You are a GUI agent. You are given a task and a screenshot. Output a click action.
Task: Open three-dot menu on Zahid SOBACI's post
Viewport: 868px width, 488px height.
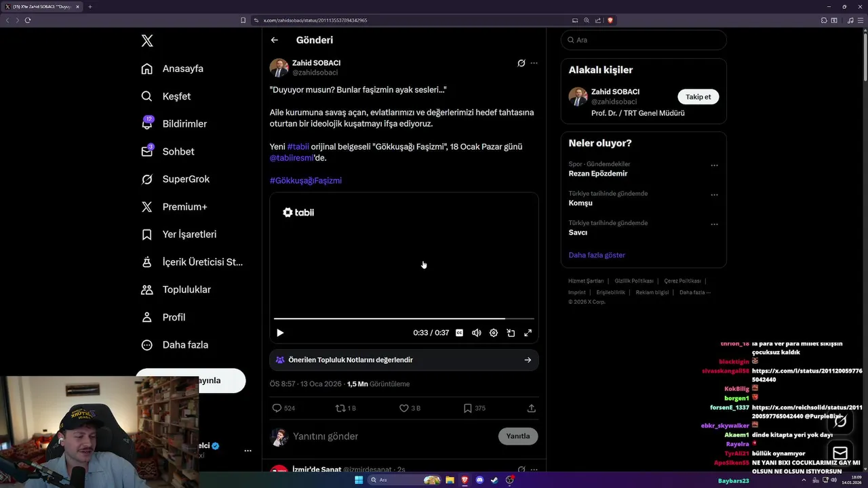pyautogui.click(x=534, y=63)
